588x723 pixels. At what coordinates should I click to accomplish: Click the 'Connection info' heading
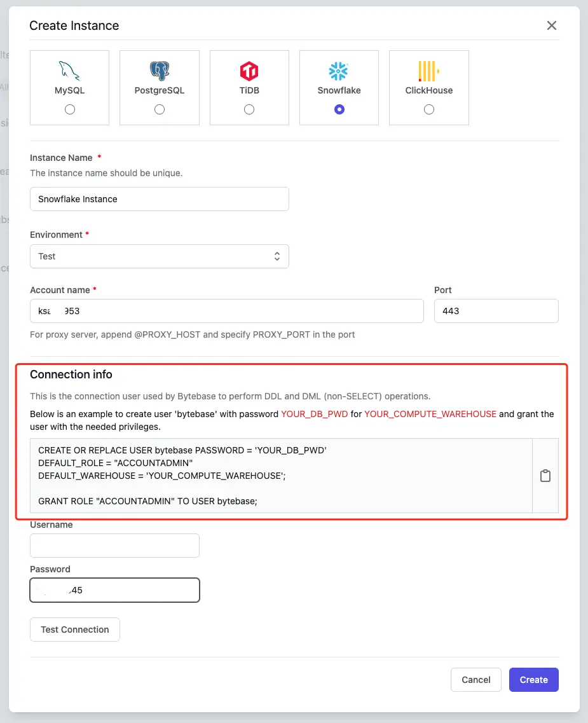click(x=71, y=375)
